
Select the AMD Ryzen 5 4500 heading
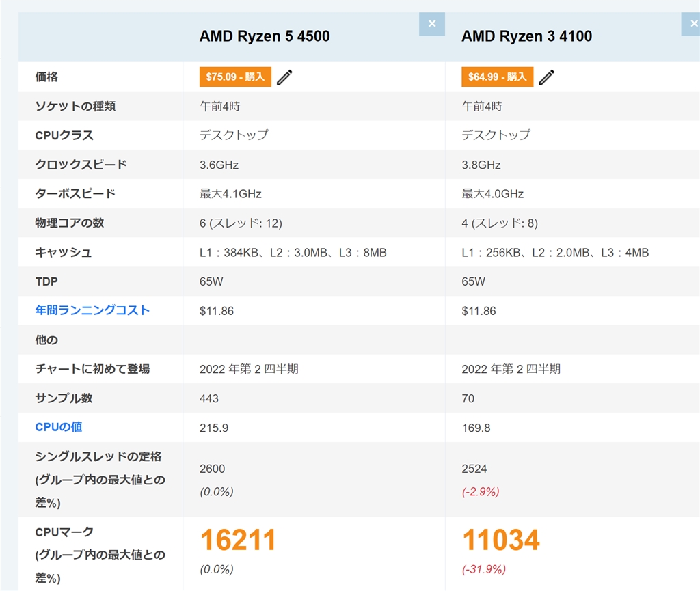(x=265, y=36)
